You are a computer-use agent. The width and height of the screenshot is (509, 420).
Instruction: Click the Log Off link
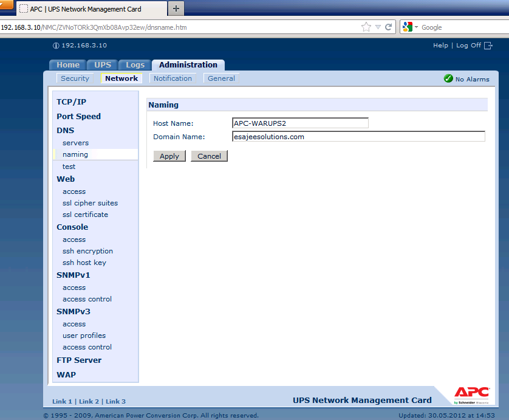pyautogui.click(x=468, y=46)
